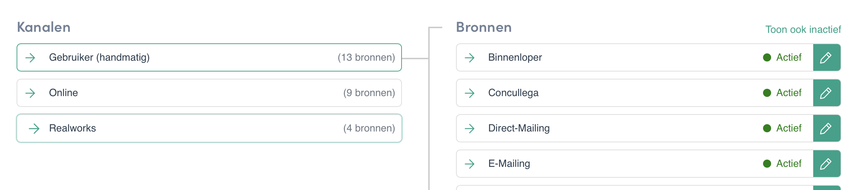Select the Online channel row
This screenshot has height=190, width=868.
coord(209,93)
